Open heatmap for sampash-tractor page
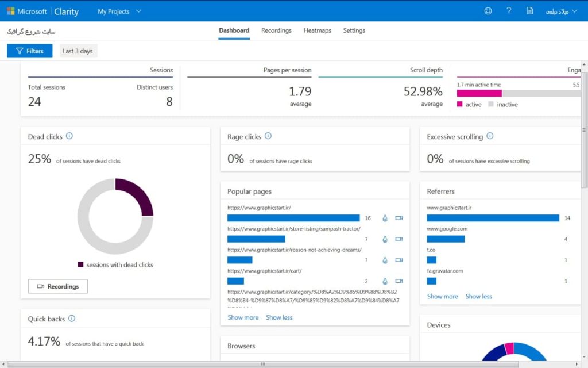Viewport: 588px width, 368px height. (385, 239)
